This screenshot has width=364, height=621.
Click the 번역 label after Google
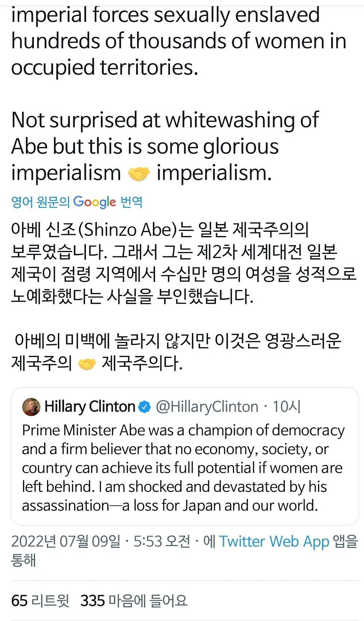tap(131, 202)
